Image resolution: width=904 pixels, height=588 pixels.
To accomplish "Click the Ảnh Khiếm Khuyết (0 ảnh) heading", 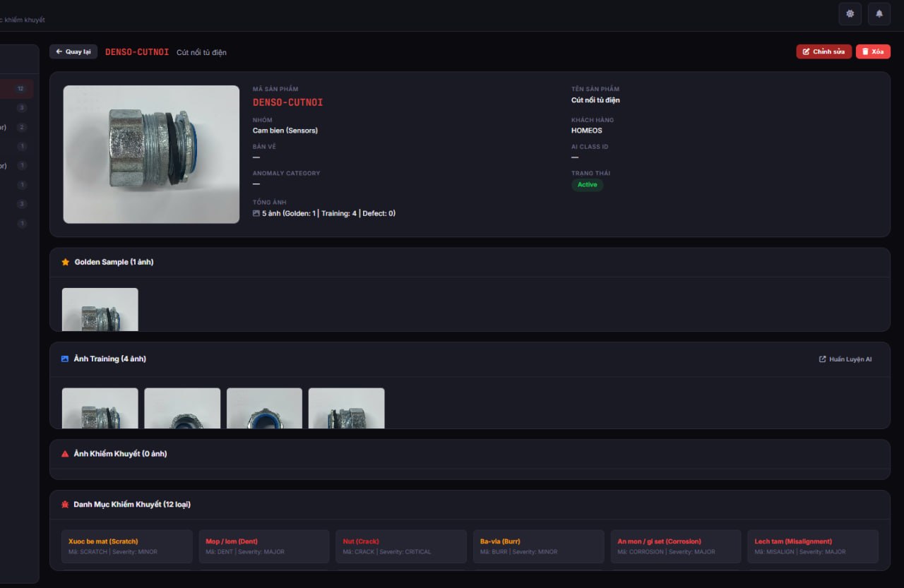I will pyautogui.click(x=121, y=454).
